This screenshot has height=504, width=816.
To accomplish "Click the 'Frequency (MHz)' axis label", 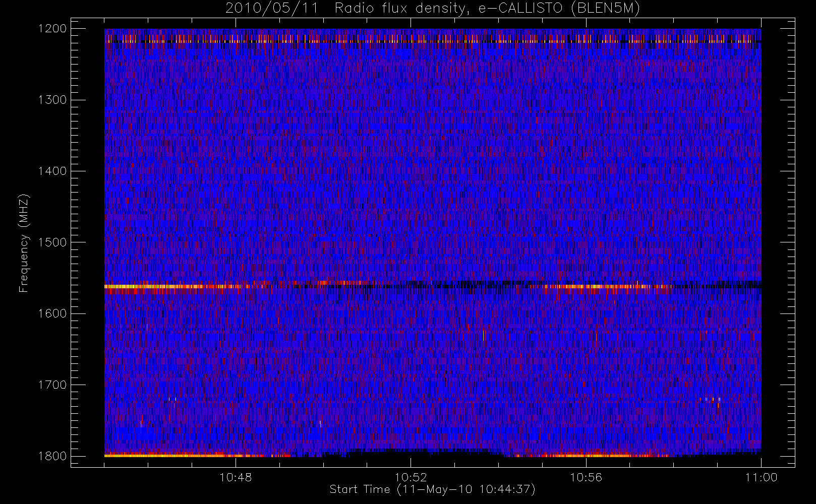I will pos(24,243).
